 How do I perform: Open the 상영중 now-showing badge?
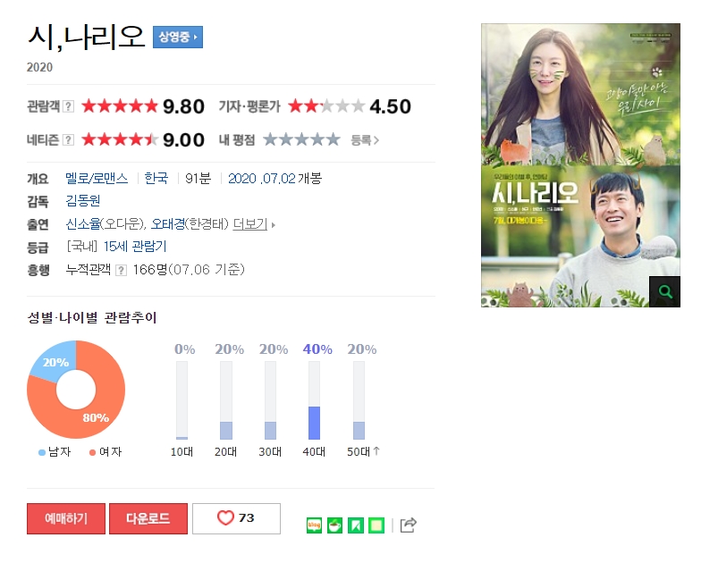(x=178, y=37)
